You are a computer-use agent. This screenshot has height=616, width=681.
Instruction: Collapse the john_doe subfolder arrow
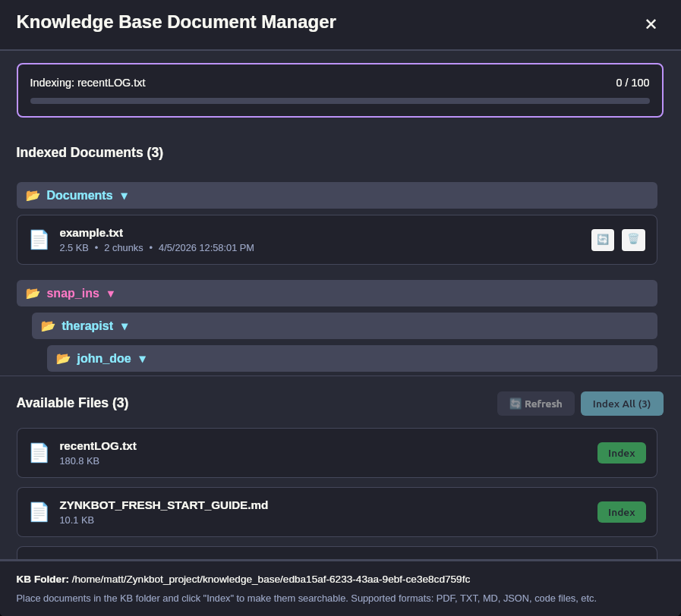[142, 359]
